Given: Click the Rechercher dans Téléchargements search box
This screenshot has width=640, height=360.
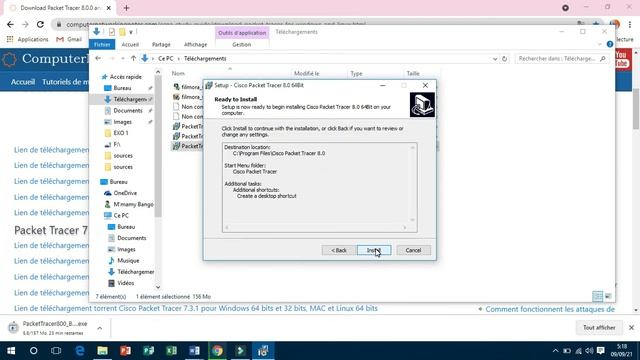Looking at the screenshot, I should tap(562, 59).
